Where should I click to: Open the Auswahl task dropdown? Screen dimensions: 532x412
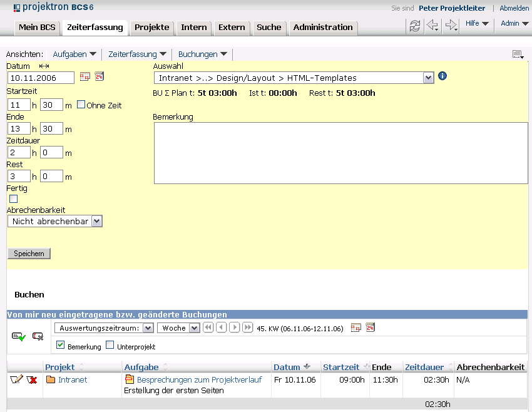click(x=428, y=78)
